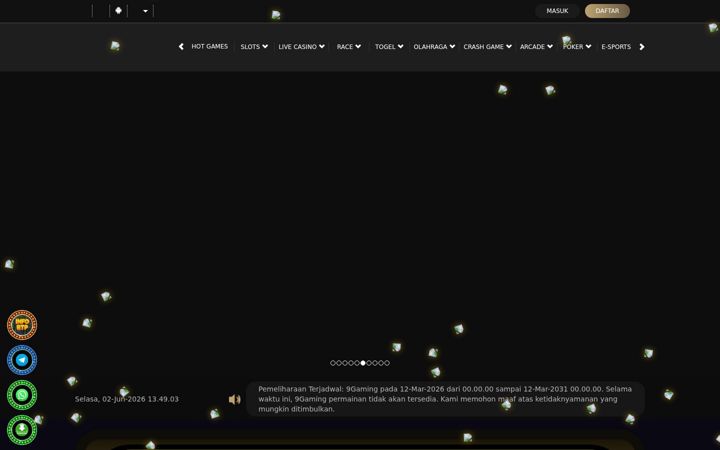Expand the POKER menu
Viewport: 720px width, 450px height.
click(x=577, y=46)
